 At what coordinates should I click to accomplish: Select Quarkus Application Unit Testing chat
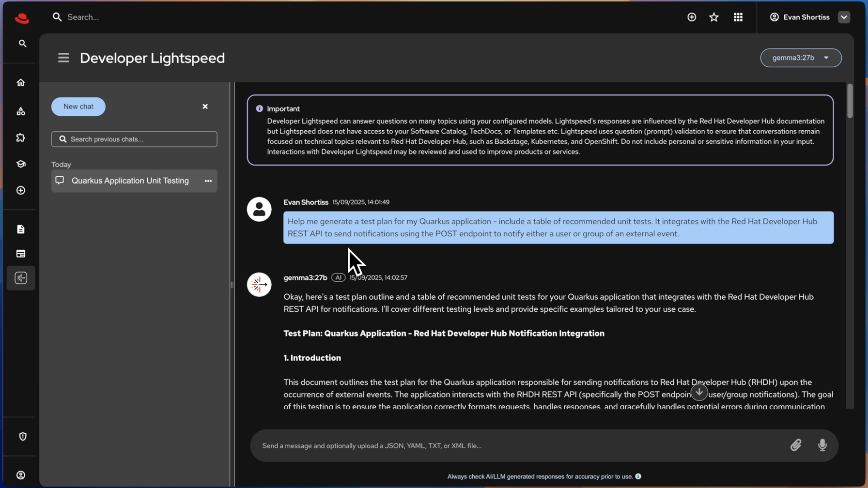click(x=130, y=181)
